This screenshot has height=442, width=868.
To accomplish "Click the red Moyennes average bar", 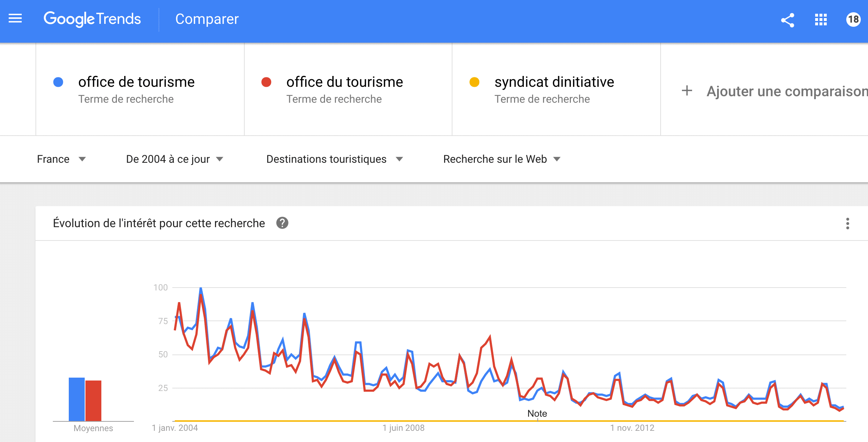I will tap(93, 401).
